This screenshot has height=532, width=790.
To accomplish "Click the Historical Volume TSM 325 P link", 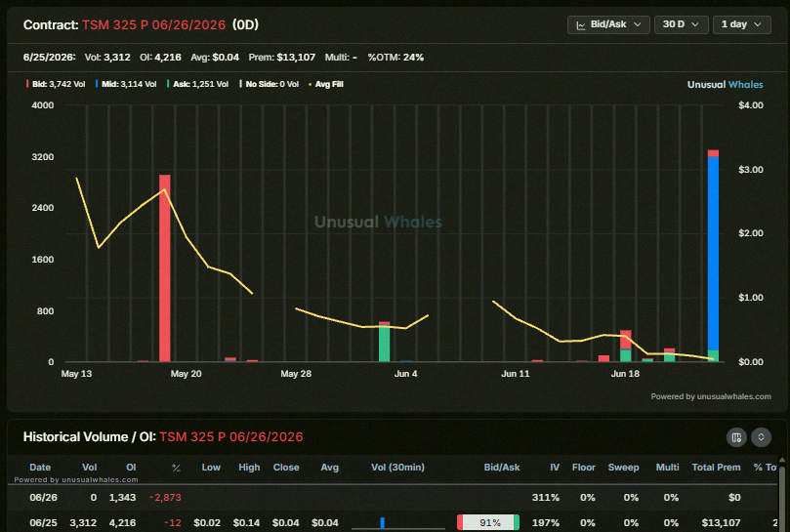I will point(231,436).
